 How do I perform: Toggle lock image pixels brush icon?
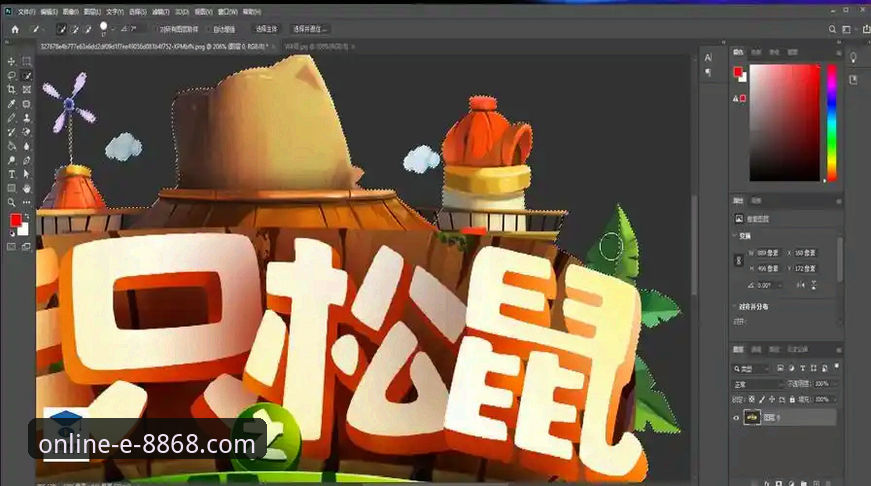pyautogui.click(x=762, y=399)
